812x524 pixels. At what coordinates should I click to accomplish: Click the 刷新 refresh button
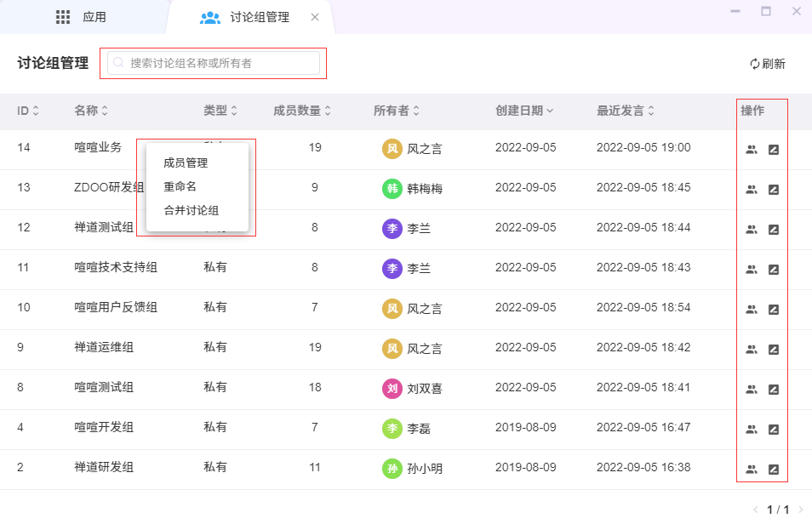click(x=768, y=64)
